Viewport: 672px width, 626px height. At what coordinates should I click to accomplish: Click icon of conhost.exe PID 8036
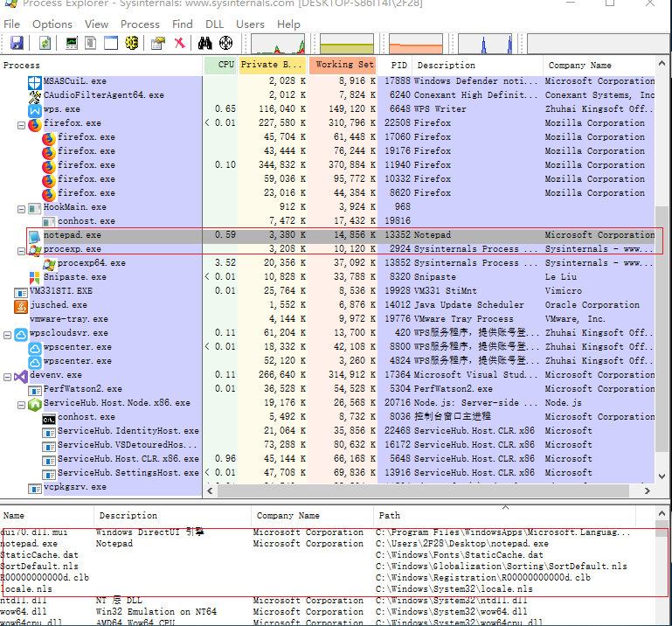[49, 420]
